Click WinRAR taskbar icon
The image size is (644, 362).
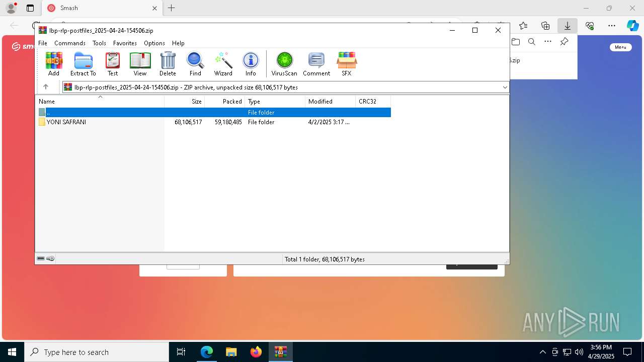tap(281, 352)
